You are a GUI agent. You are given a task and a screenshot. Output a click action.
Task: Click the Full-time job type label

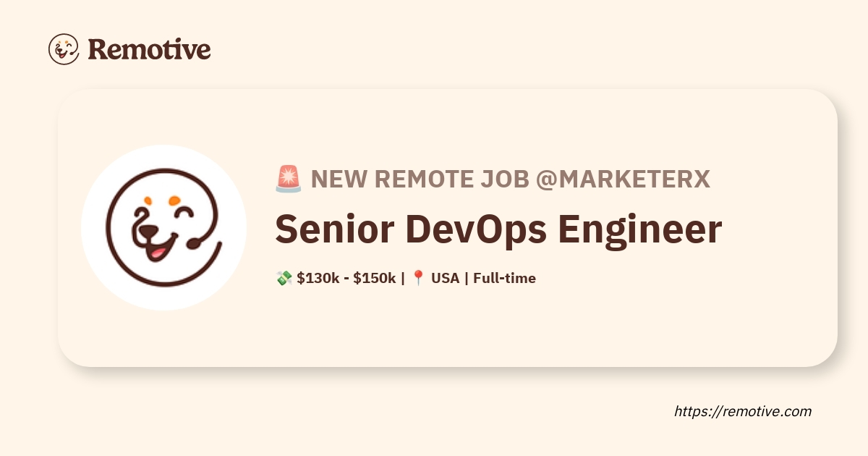[x=504, y=278]
